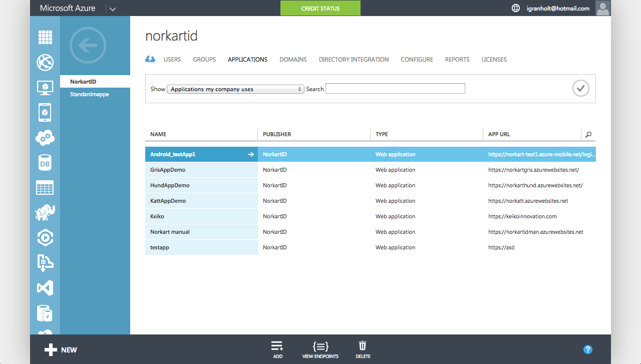Open the Show applications filter dropdown
Viewport: 641px width, 364px height.
pyautogui.click(x=235, y=89)
